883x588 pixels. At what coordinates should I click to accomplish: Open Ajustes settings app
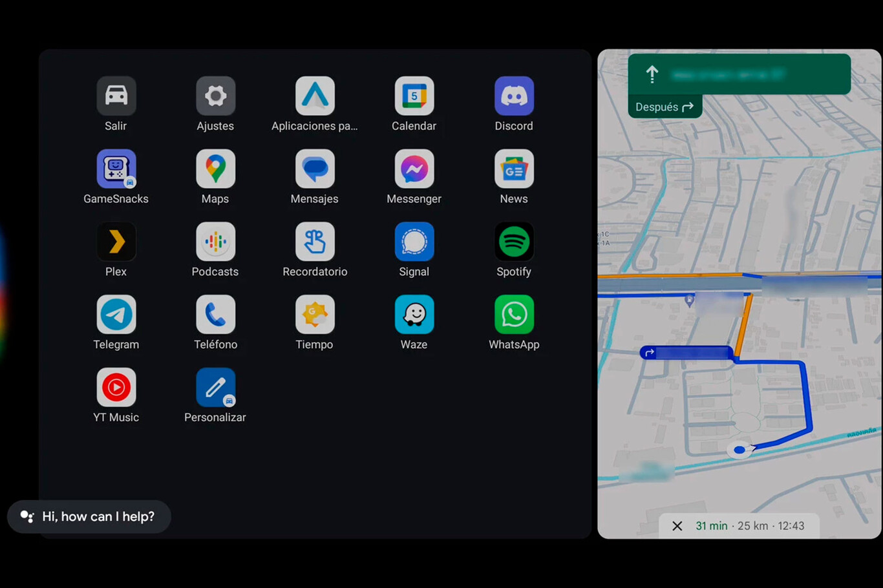pyautogui.click(x=215, y=96)
